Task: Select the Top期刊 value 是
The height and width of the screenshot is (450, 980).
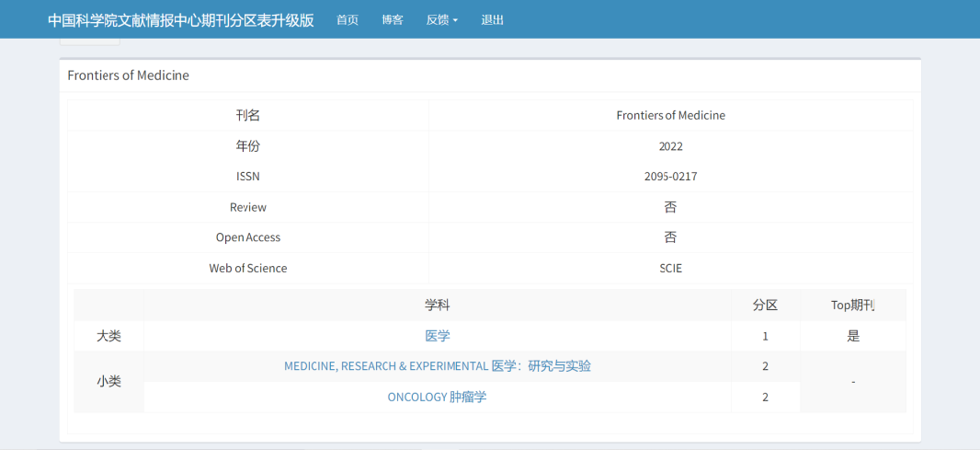Action: pyautogui.click(x=853, y=336)
